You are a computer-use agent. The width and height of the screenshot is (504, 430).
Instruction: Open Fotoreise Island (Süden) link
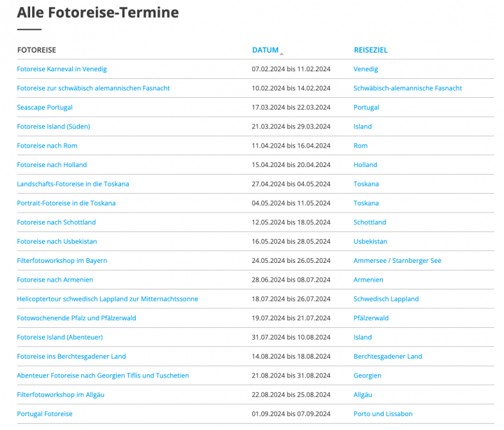pos(53,127)
